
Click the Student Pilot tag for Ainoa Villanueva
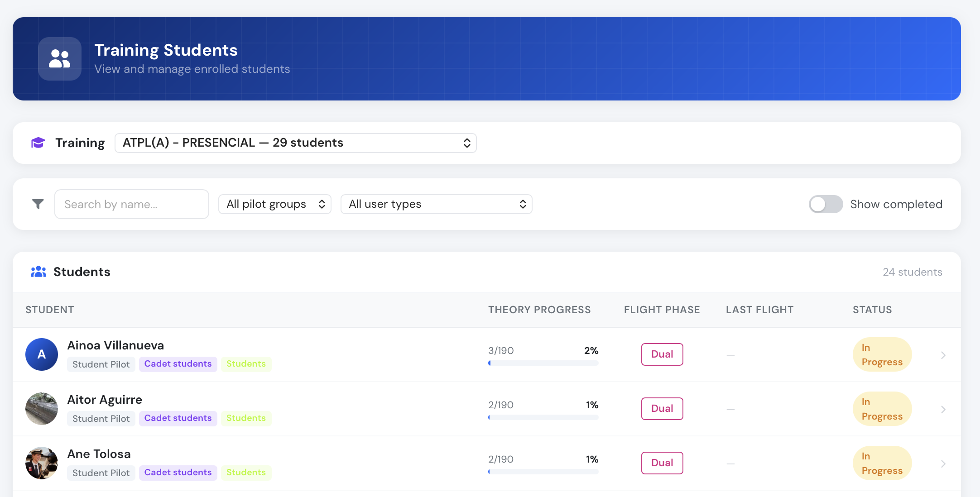point(101,364)
